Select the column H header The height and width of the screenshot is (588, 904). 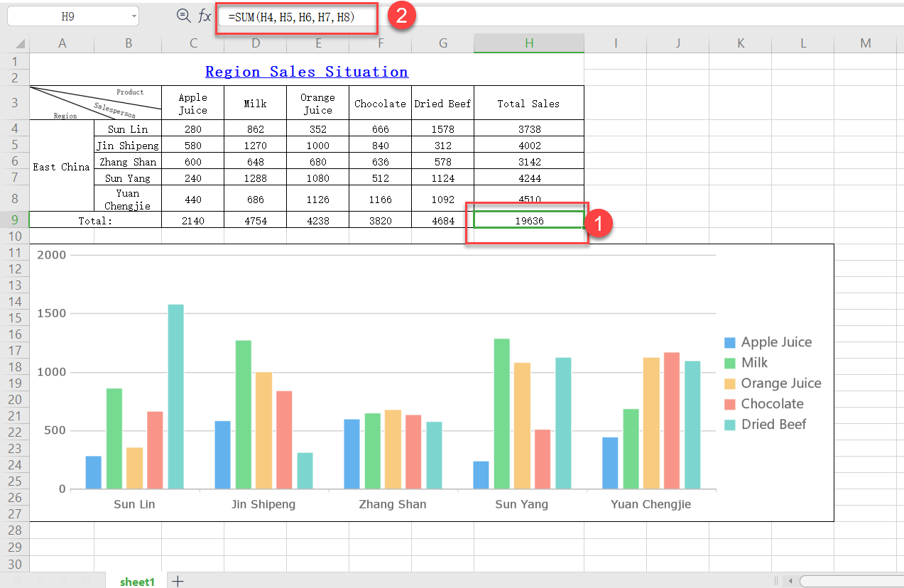528,43
